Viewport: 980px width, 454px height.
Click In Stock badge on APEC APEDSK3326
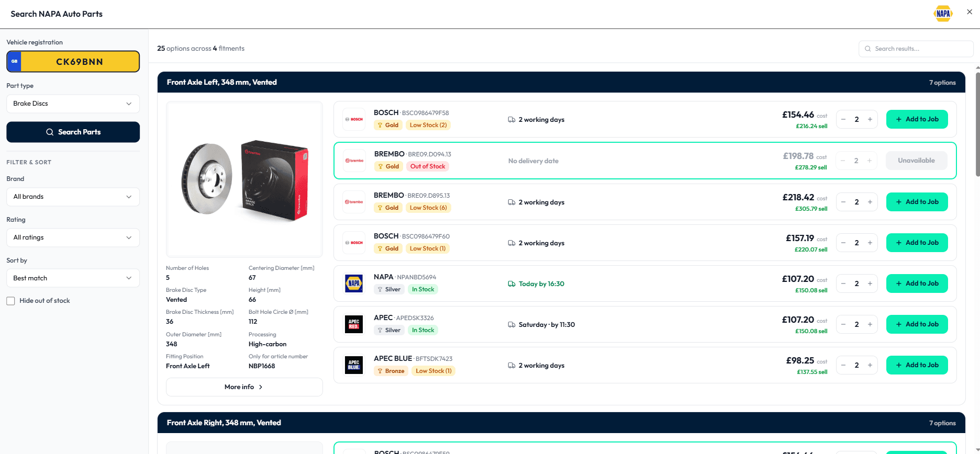(x=423, y=330)
